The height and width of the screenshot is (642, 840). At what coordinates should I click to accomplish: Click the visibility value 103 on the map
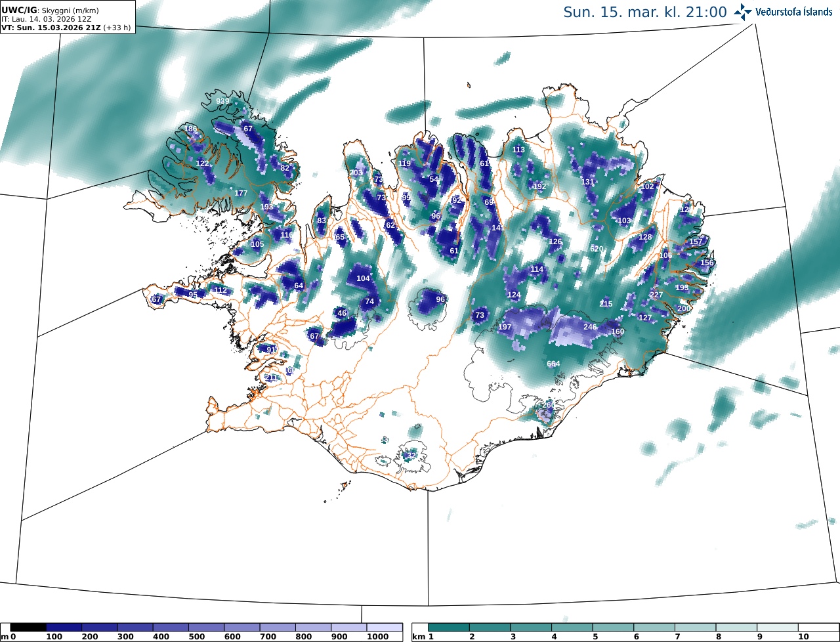point(624,221)
